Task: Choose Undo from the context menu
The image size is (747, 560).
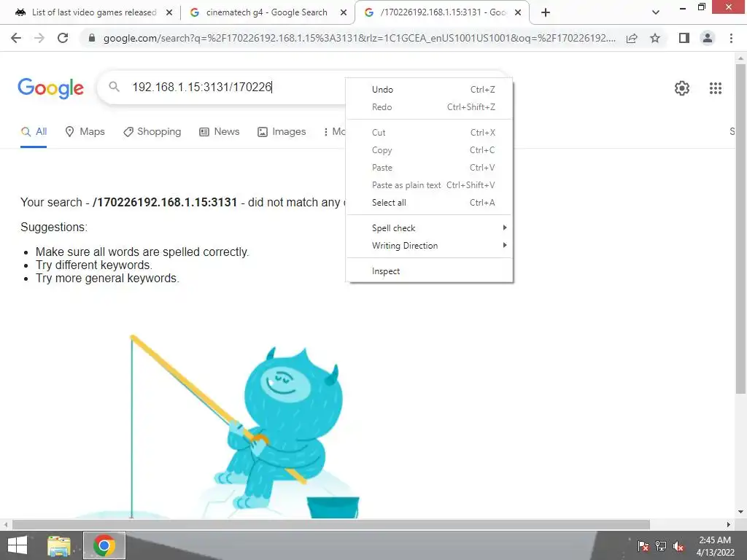Action: point(430,90)
